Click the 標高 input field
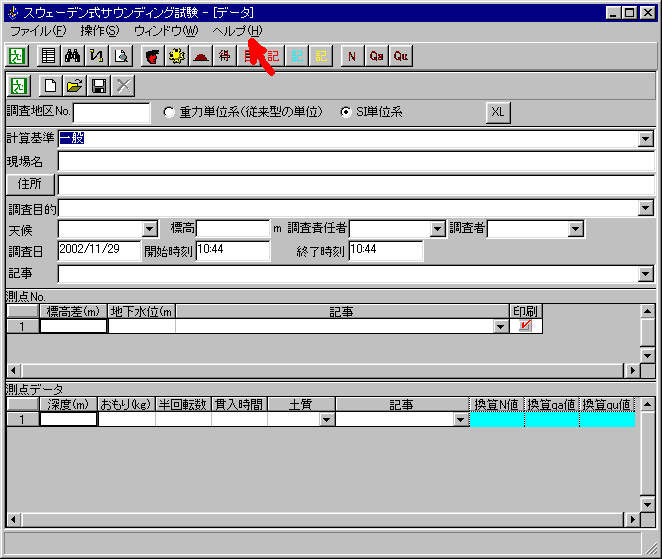Viewport: 662px width, 559px height. [x=233, y=229]
